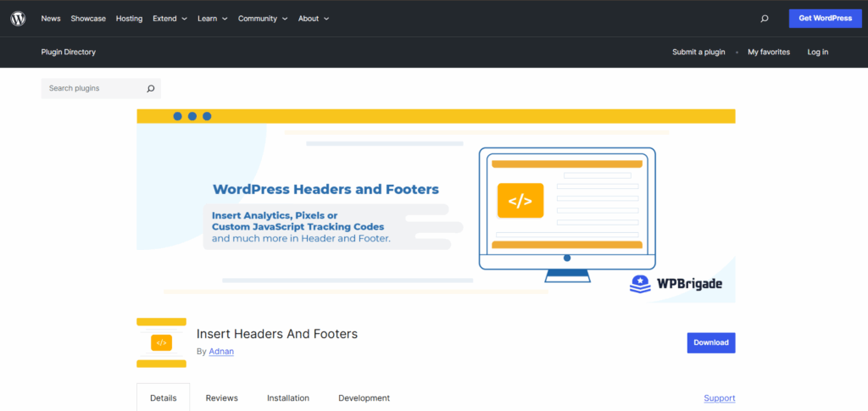The height and width of the screenshot is (411, 868).
Task: Select Hosting in the navigation bar
Action: [x=129, y=19]
